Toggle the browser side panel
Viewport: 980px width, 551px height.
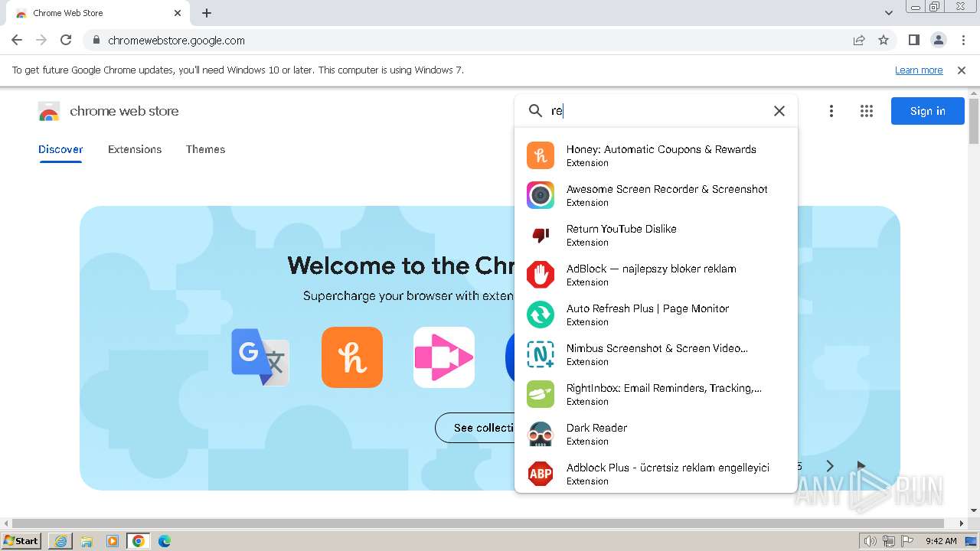pos(913,41)
